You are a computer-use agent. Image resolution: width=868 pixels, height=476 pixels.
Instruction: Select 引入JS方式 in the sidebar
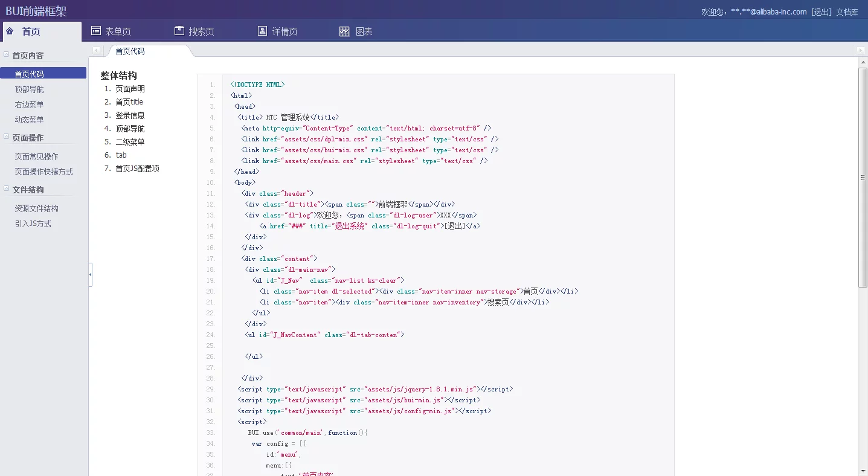coord(33,224)
